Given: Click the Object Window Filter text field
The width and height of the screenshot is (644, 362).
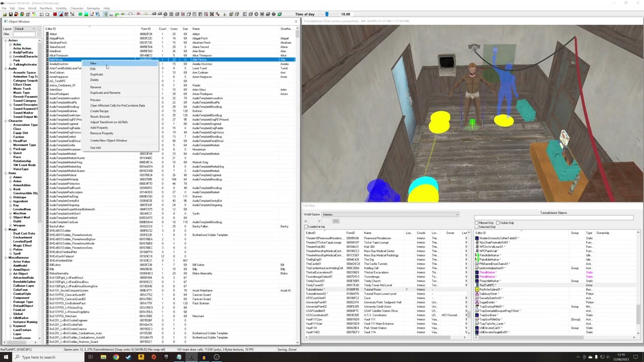Looking at the screenshot, I should pyautogui.click(x=25, y=34).
